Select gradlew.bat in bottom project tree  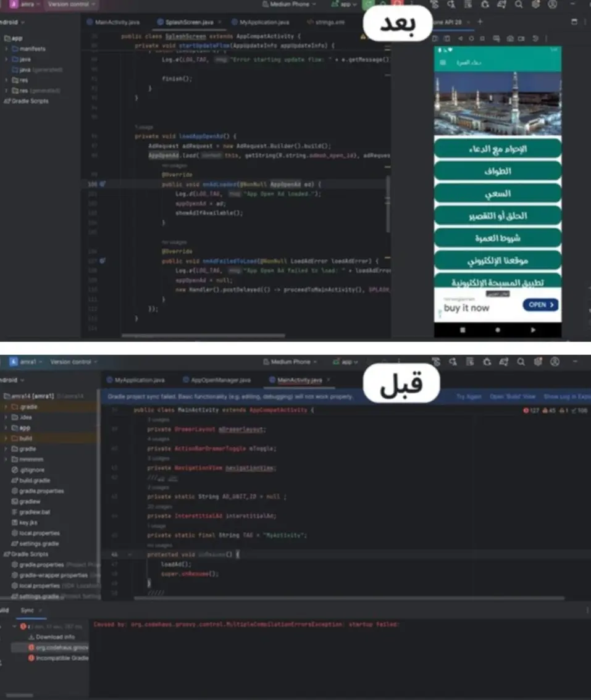[30, 512]
